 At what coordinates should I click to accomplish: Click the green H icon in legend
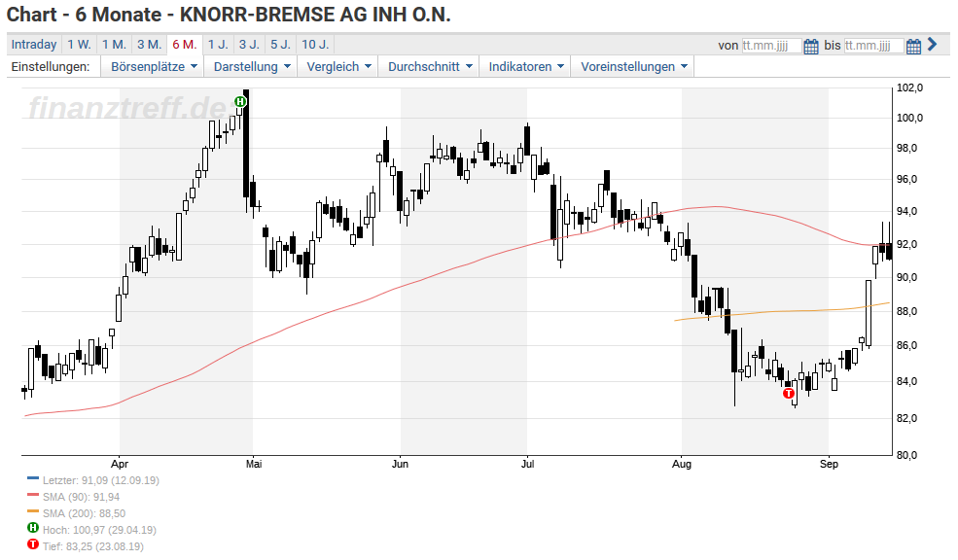coord(33,528)
